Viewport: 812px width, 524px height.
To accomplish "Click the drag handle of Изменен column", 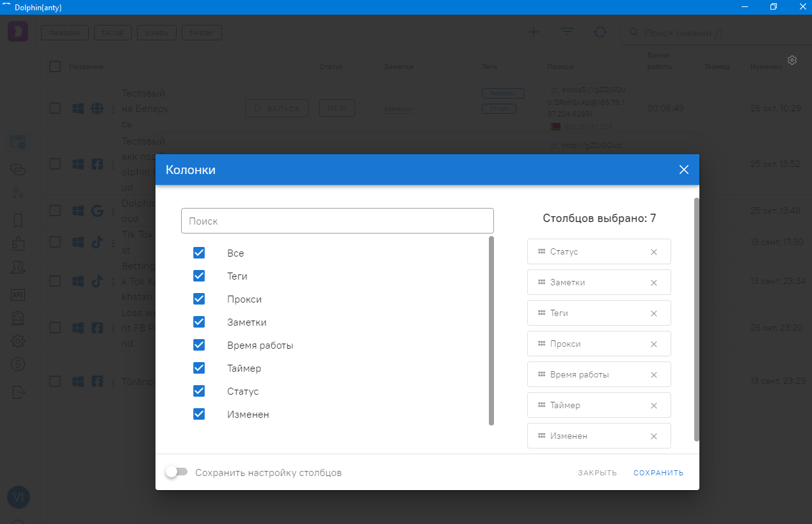I will [541, 436].
